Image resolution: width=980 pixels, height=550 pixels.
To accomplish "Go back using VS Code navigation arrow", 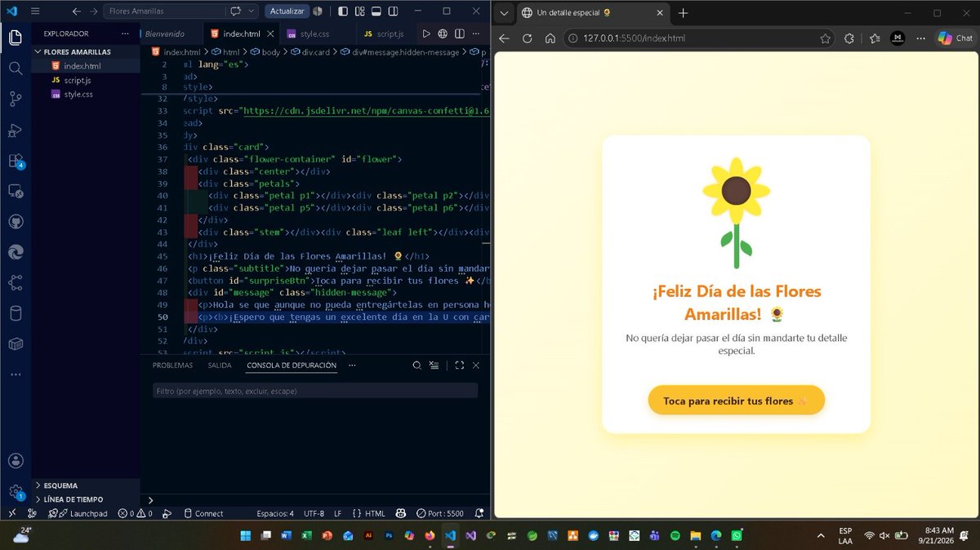I will [x=76, y=11].
